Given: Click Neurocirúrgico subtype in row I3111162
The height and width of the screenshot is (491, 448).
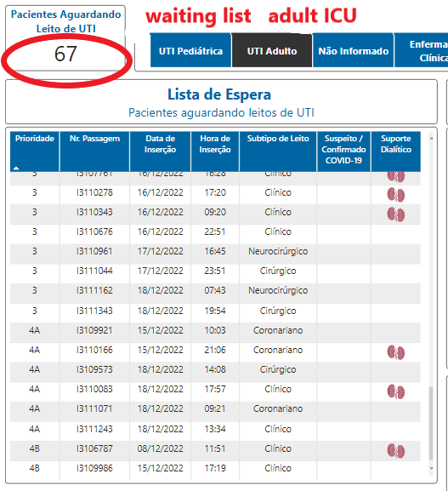Looking at the screenshot, I should coord(278,290).
